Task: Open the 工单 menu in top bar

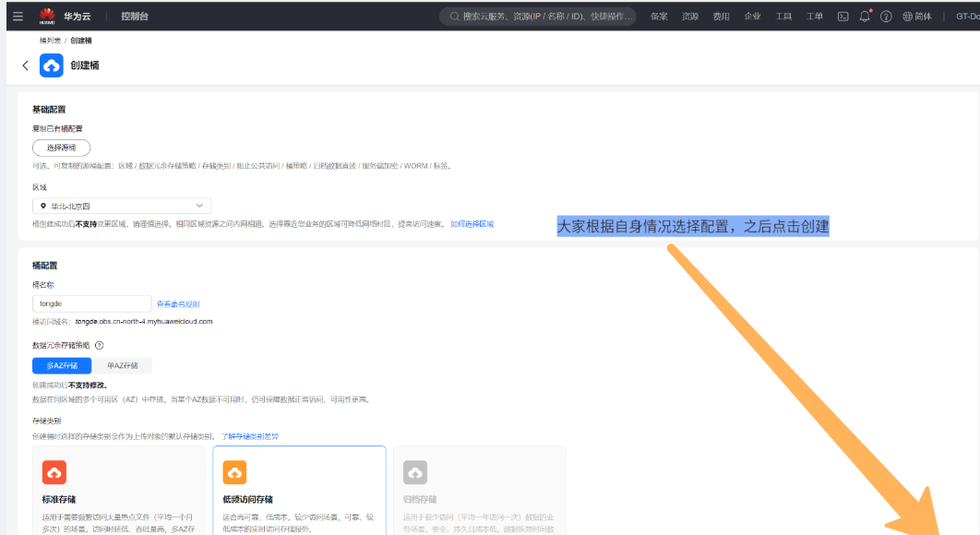Action: click(815, 17)
